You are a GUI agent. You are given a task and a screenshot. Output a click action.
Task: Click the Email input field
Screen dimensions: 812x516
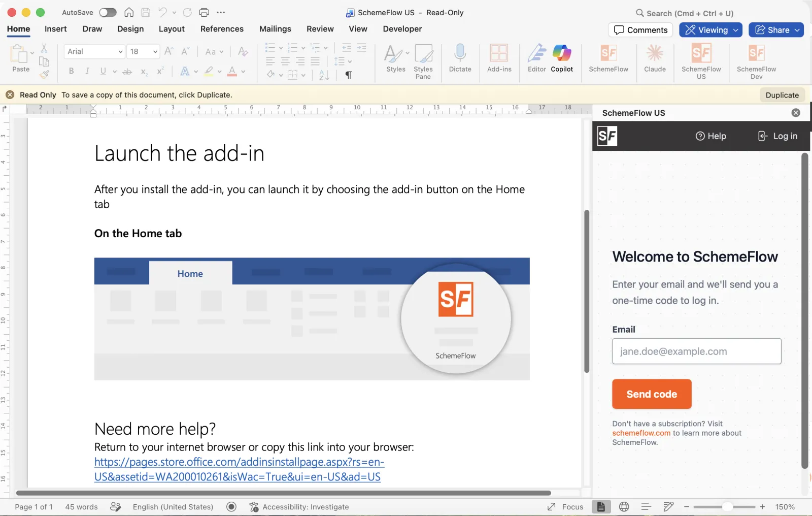pos(696,351)
